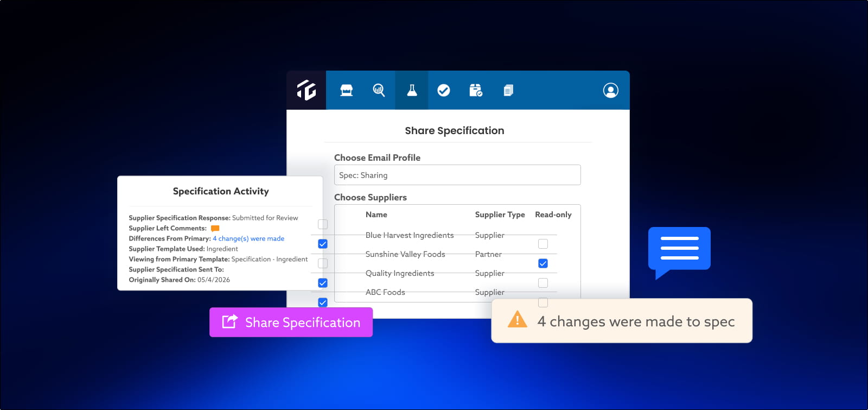Select the Sunshine Valley Foods row name
This screenshot has height=410, width=868.
(x=405, y=254)
